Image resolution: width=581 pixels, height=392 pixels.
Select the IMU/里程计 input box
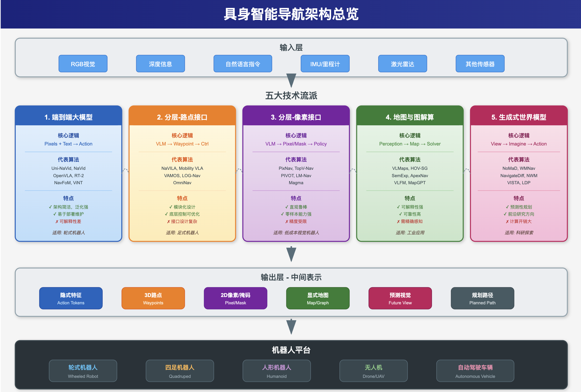(x=325, y=64)
